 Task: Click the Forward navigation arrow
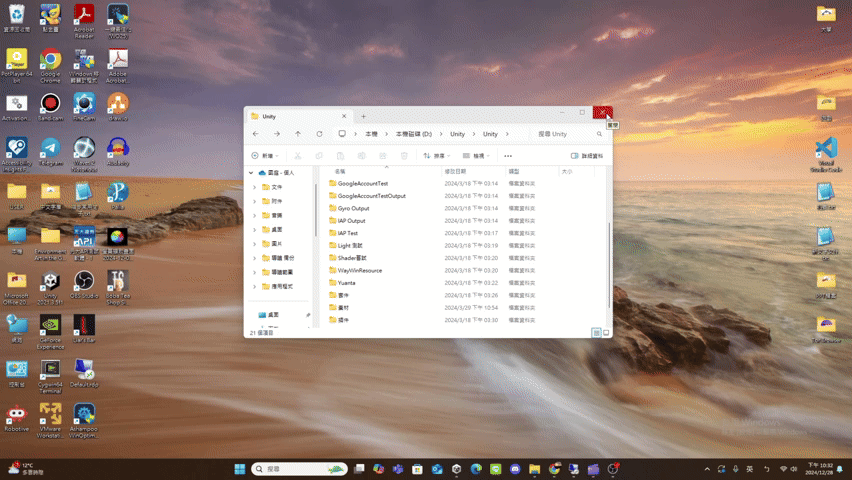point(277,134)
